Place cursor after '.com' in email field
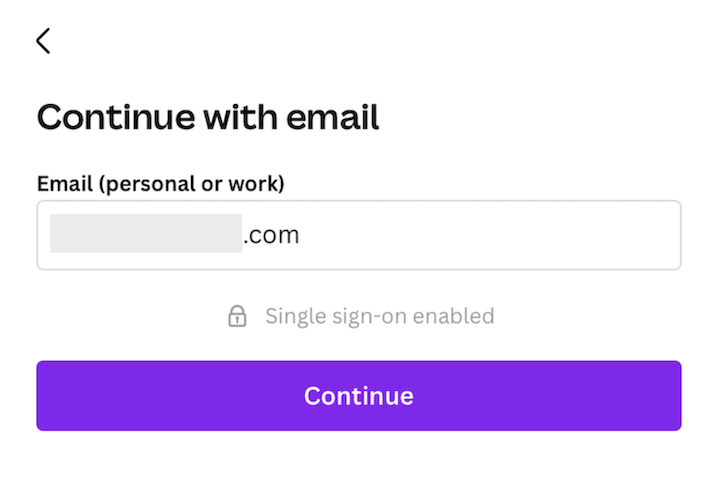The width and height of the screenshot is (720, 487). point(300,235)
